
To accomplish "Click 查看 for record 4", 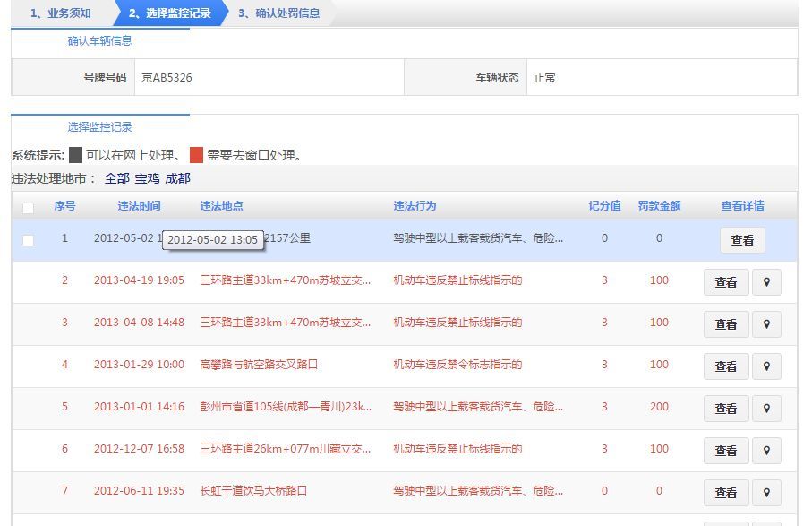I will click(x=726, y=366).
